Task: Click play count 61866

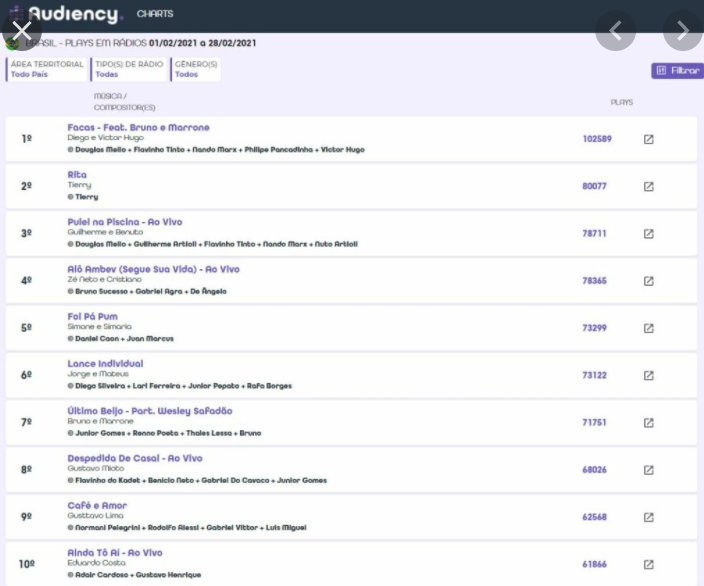Action: click(x=594, y=564)
